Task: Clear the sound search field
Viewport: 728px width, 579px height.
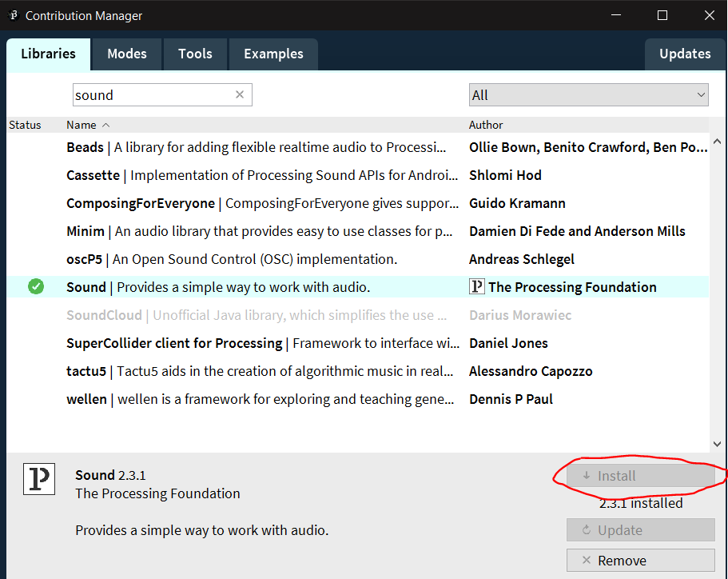Action: (x=240, y=95)
